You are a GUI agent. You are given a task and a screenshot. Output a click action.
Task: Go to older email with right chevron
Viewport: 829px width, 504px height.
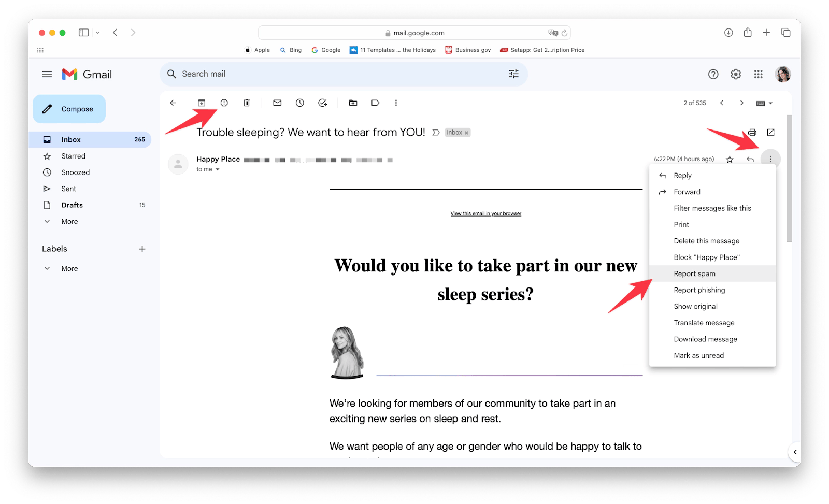click(742, 103)
